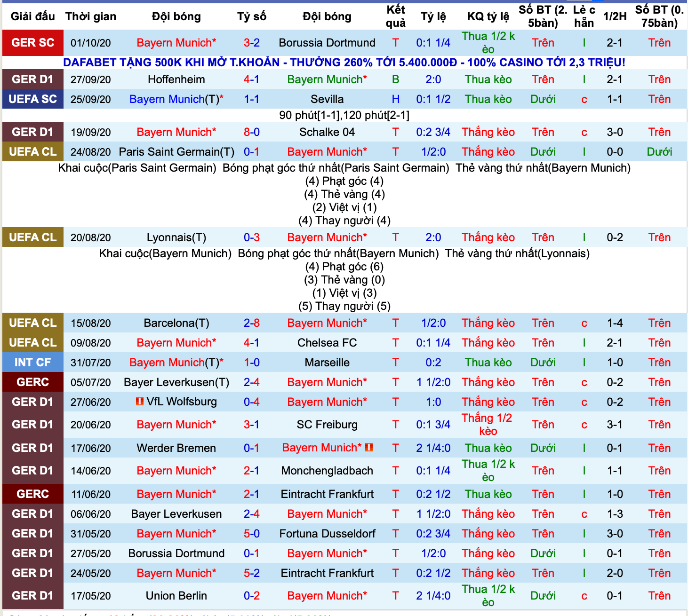The image size is (688, 616).
Task: Click the Tỷ số column header
Action: (252, 16)
